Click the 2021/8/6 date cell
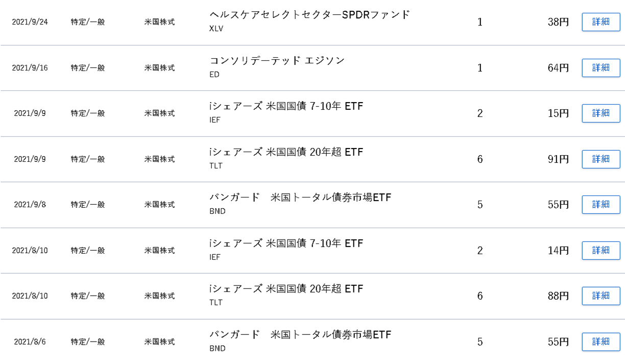The height and width of the screenshot is (364, 625). (30, 342)
